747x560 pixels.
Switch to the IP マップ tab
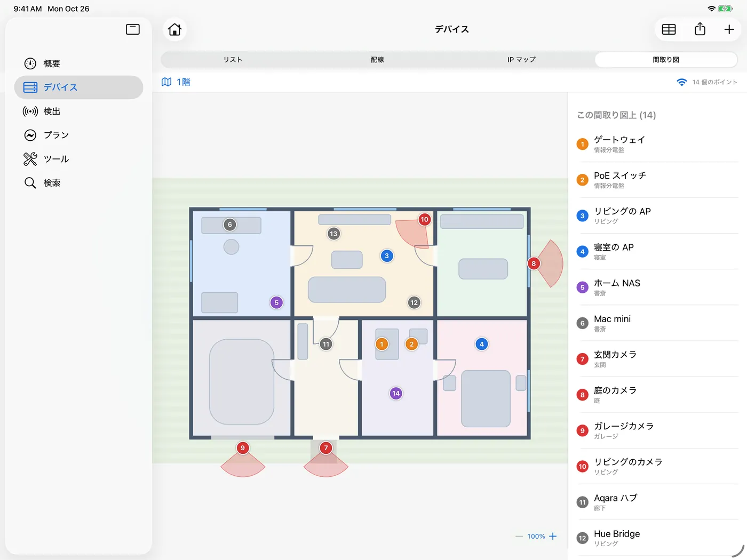click(x=521, y=60)
